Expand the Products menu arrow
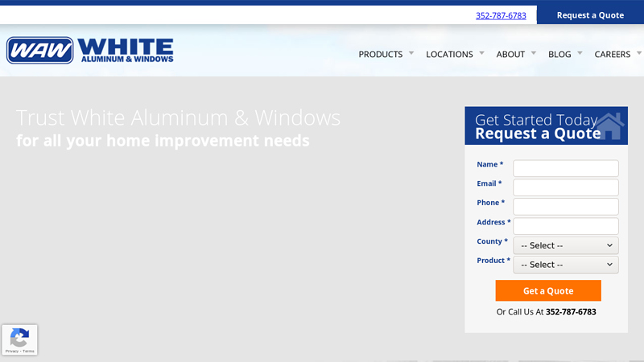The width and height of the screenshot is (644, 362). 411,53
